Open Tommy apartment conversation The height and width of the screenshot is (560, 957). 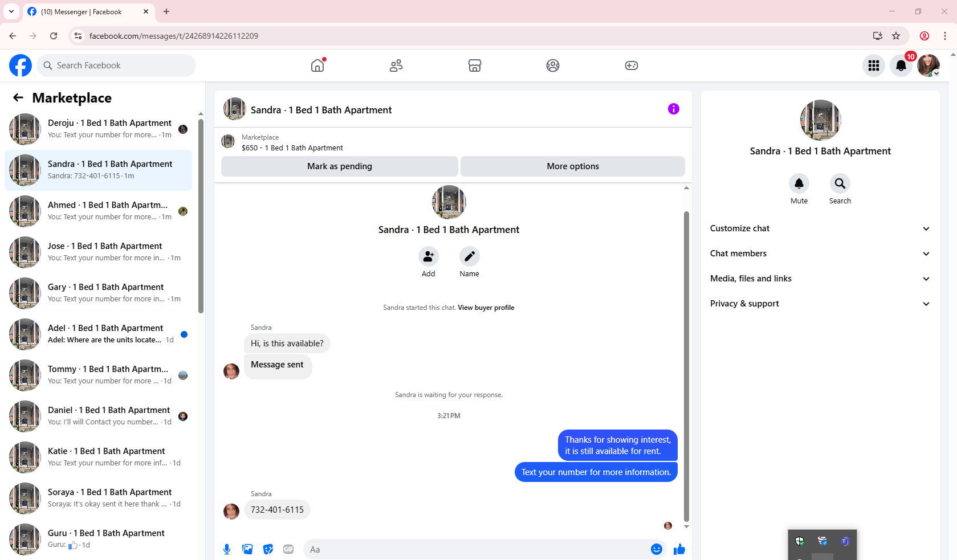click(x=98, y=375)
